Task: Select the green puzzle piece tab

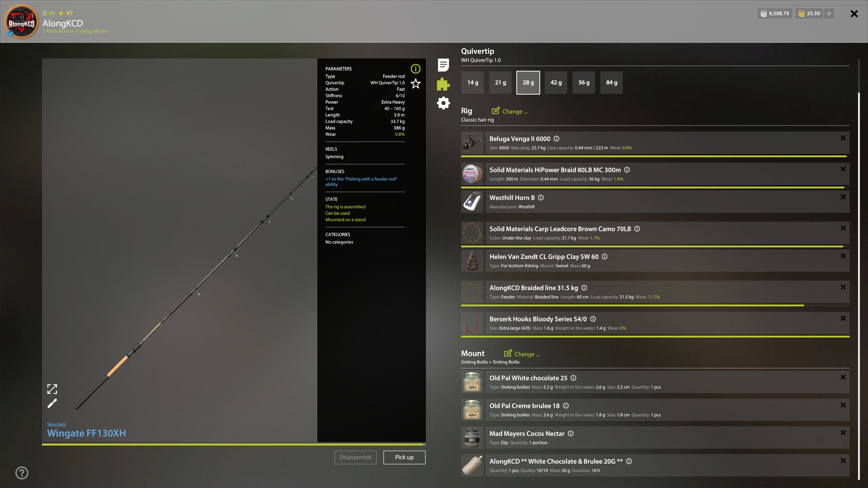Action: tap(443, 84)
